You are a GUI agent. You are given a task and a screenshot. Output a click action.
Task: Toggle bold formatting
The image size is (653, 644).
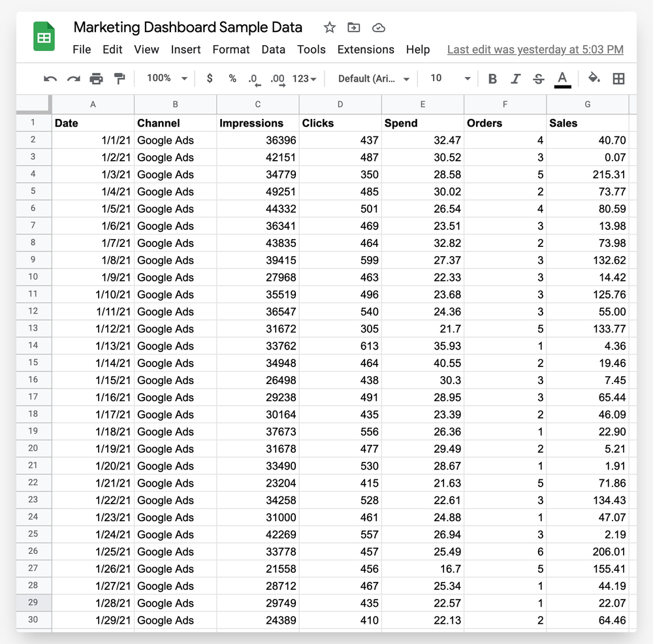(x=492, y=78)
